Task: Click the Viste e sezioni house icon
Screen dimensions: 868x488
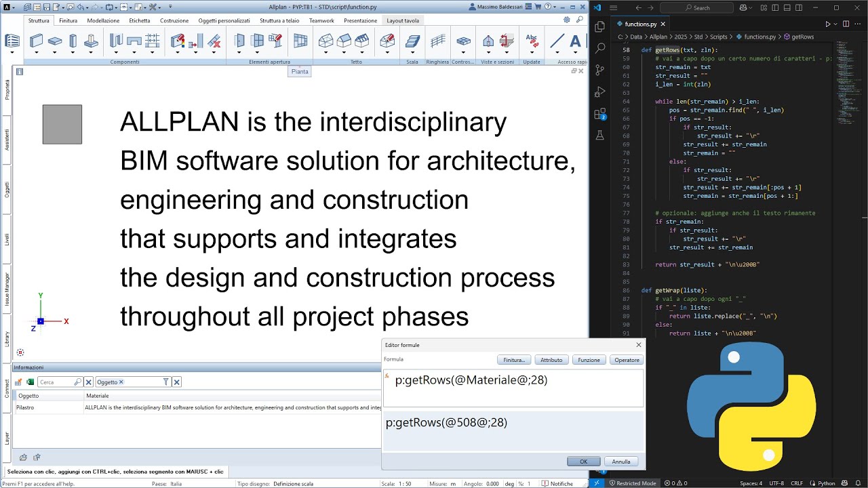Action: (488, 41)
